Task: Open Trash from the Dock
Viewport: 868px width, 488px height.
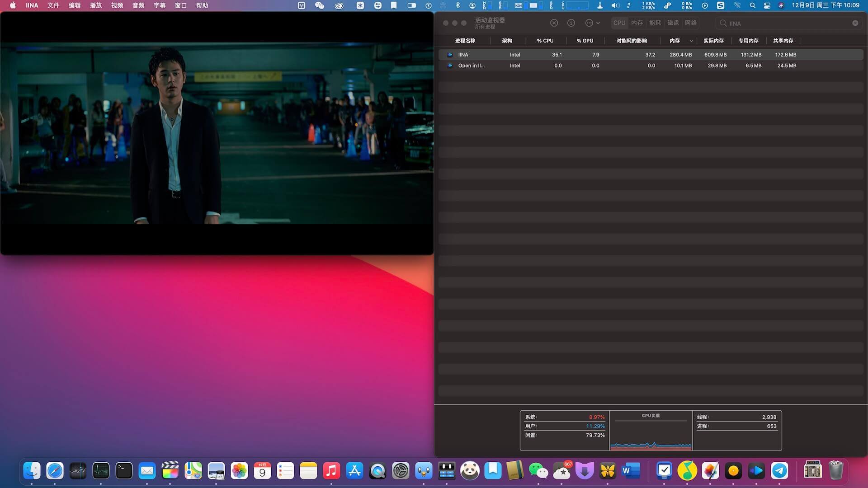Action: coord(836,471)
